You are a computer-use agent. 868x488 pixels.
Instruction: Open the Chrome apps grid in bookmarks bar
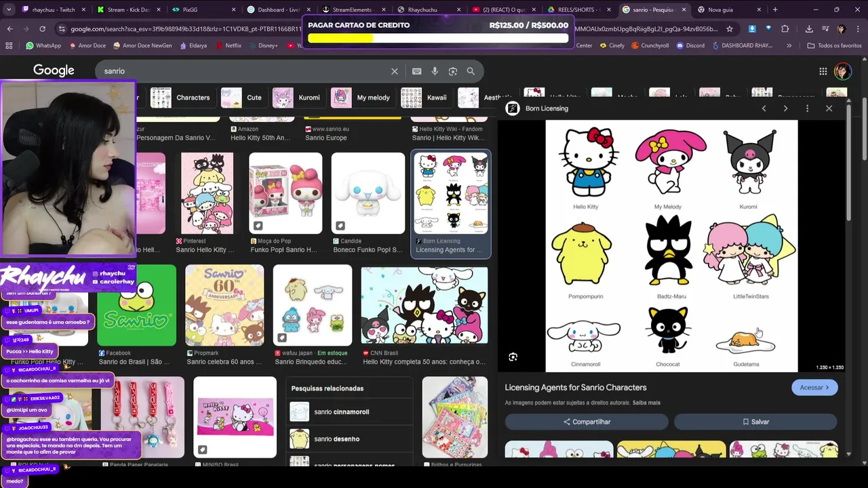[x=9, y=45]
